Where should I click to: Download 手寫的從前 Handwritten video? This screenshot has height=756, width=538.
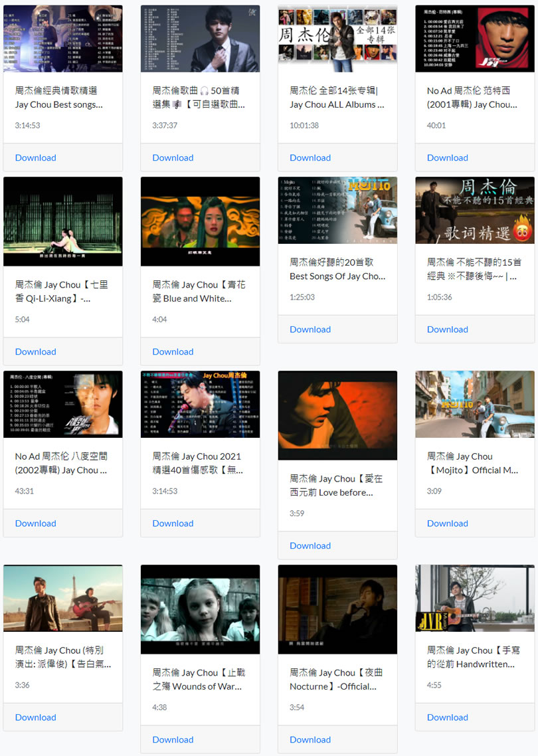point(448,717)
